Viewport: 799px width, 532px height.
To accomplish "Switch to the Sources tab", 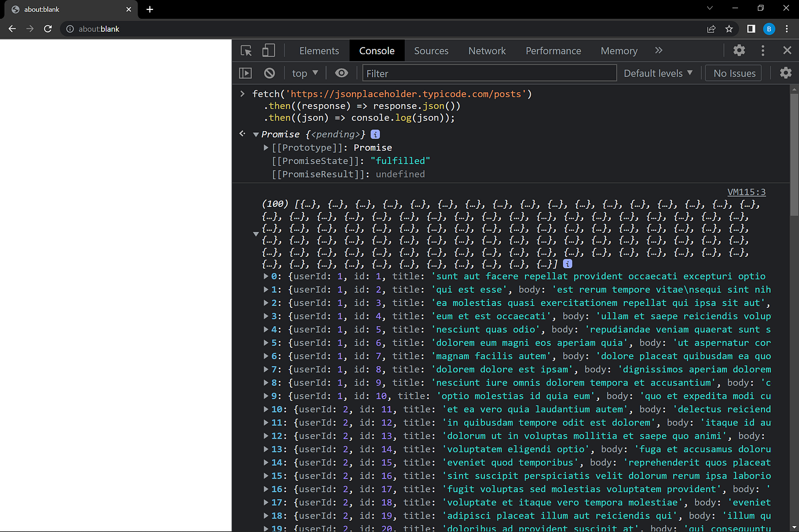I will (431, 51).
